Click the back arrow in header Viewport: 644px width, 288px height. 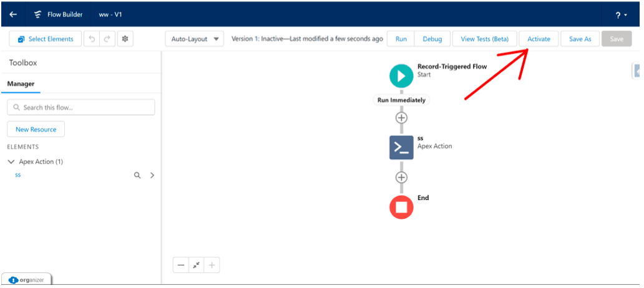14,14
